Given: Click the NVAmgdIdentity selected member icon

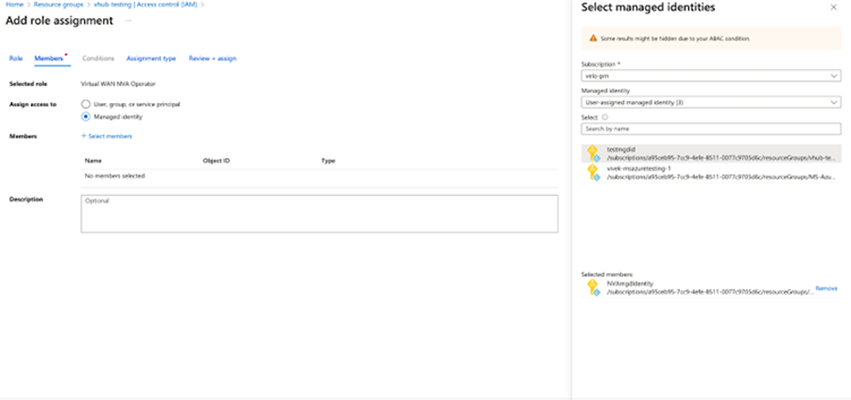Looking at the screenshot, I should coord(592,288).
